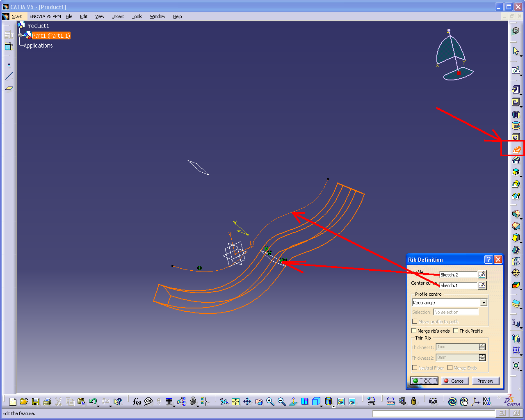Select the Pad tool icon
The image size is (525, 420).
[x=516, y=89]
